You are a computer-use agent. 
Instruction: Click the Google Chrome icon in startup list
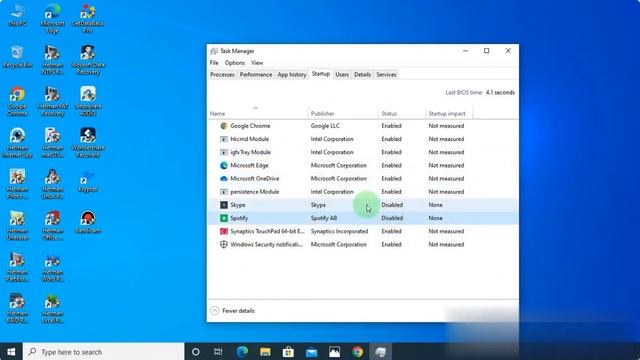(224, 126)
